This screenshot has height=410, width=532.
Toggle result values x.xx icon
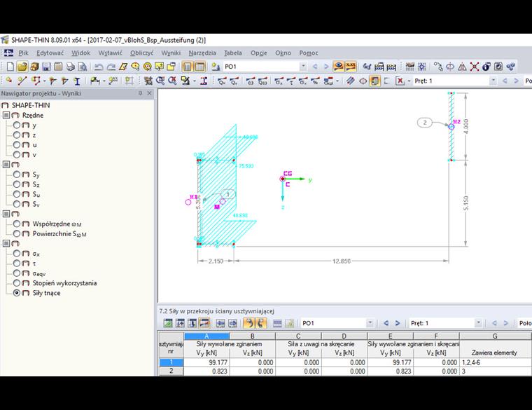coord(351,67)
